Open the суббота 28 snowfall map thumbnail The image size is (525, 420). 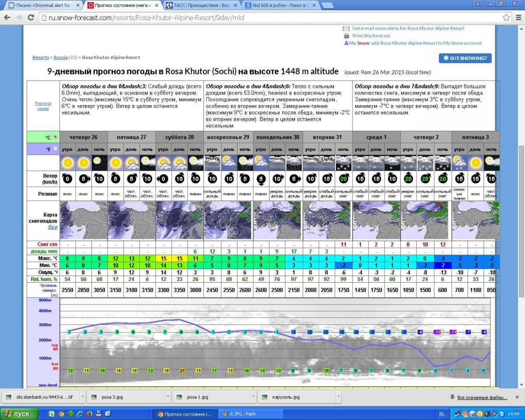point(180,220)
